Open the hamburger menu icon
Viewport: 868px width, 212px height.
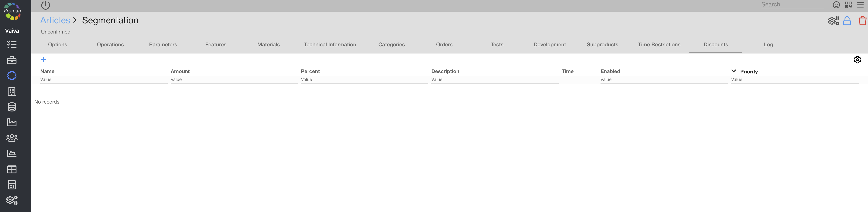point(860,5)
